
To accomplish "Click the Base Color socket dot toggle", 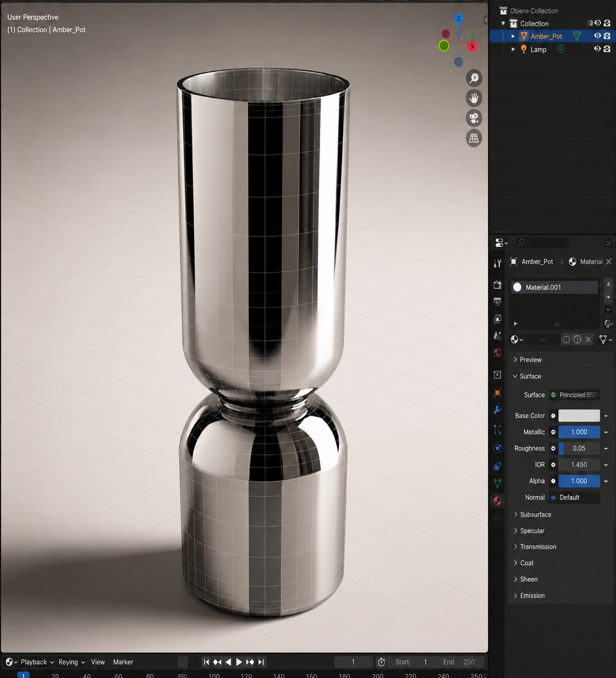I will tap(553, 416).
